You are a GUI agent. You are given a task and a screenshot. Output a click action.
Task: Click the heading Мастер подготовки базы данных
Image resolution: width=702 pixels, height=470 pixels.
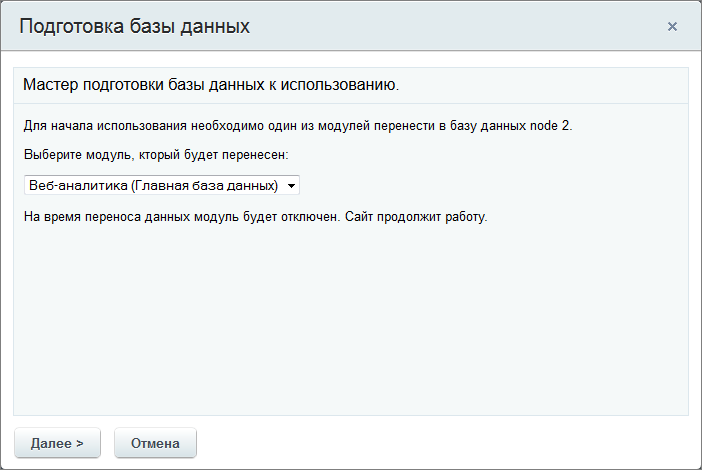210,85
